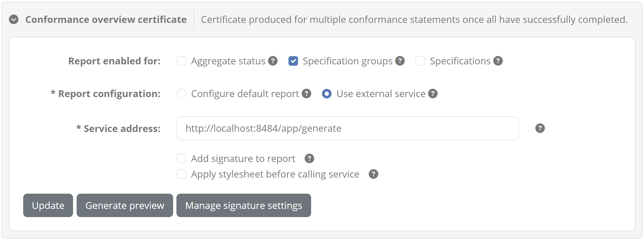This screenshot has width=644, height=240.
Task: Collapse the Conformance overview certificate section chevron
Action: (x=14, y=19)
